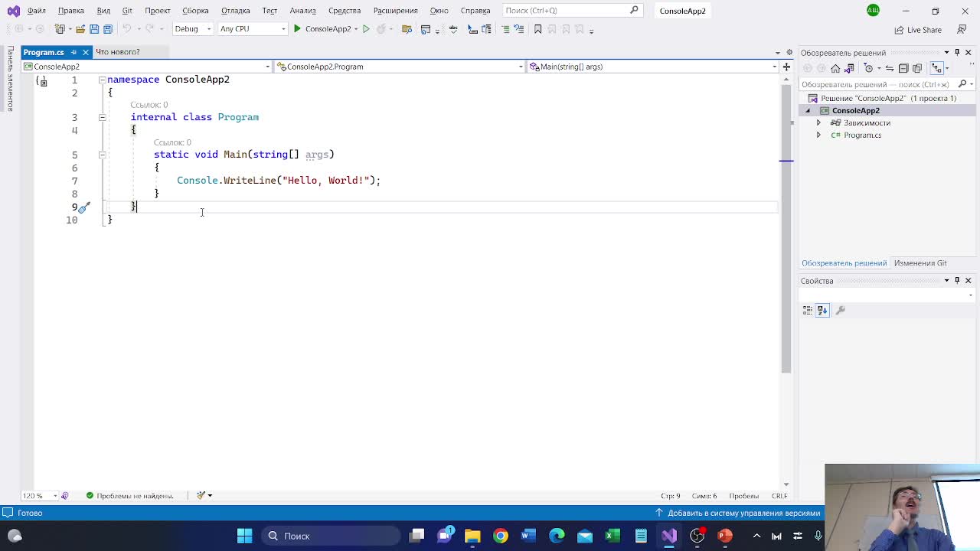Click the Open File folder icon
This screenshot has width=980, height=551.
(x=80, y=29)
